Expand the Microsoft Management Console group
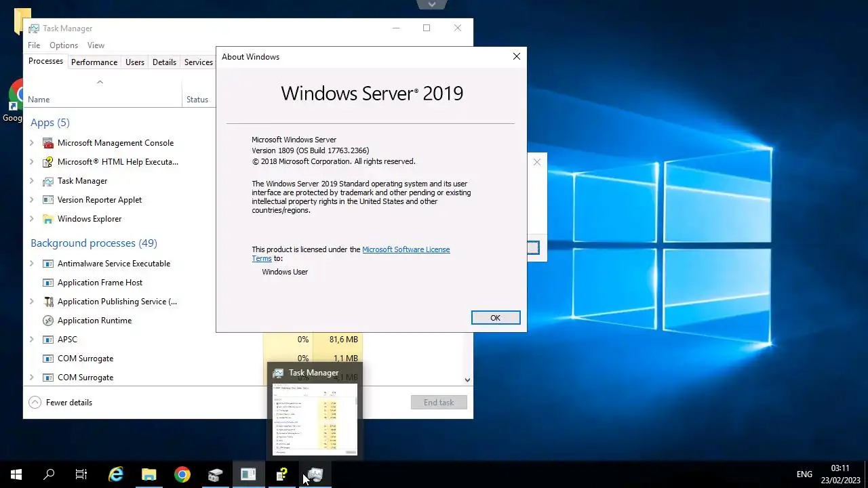This screenshot has height=488, width=868. pyautogui.click(x=32, y=143)
